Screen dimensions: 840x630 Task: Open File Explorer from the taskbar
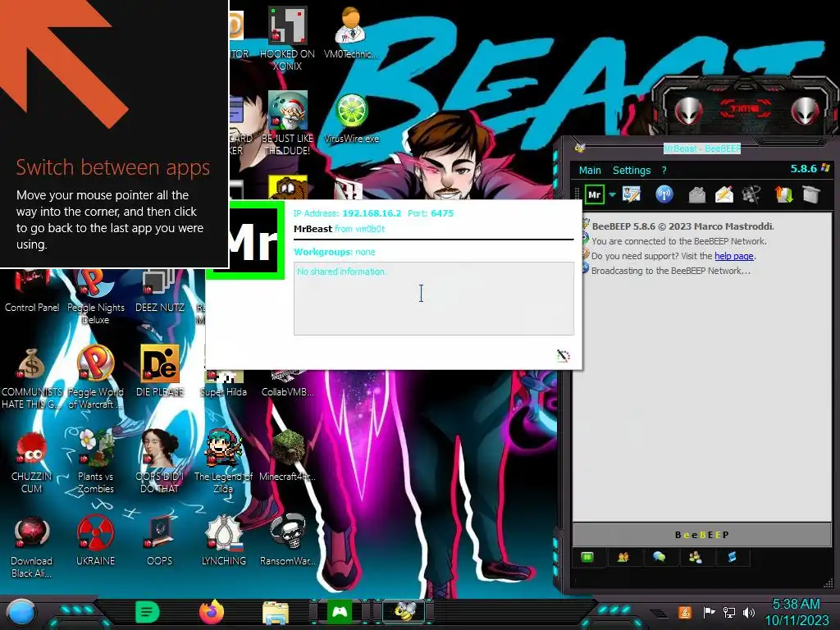click(276, 612)
